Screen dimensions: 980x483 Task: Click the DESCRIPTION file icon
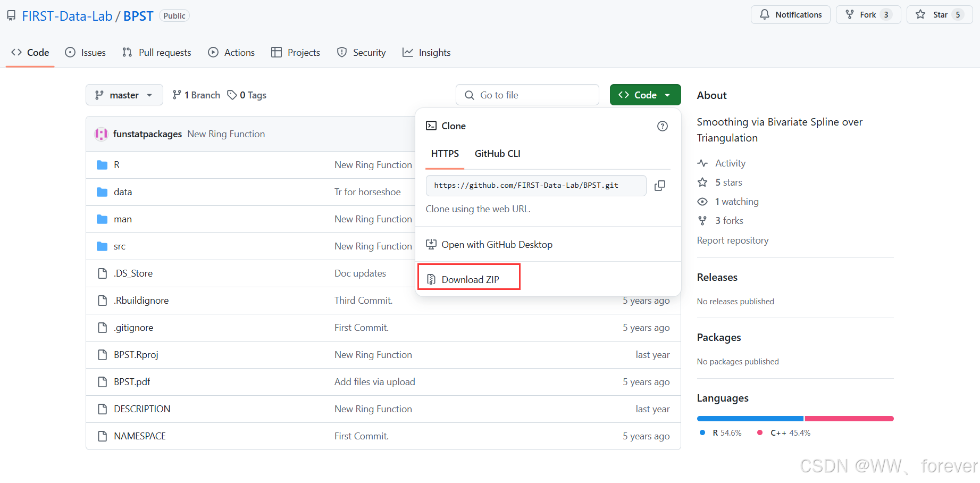[x=102, y=409]
